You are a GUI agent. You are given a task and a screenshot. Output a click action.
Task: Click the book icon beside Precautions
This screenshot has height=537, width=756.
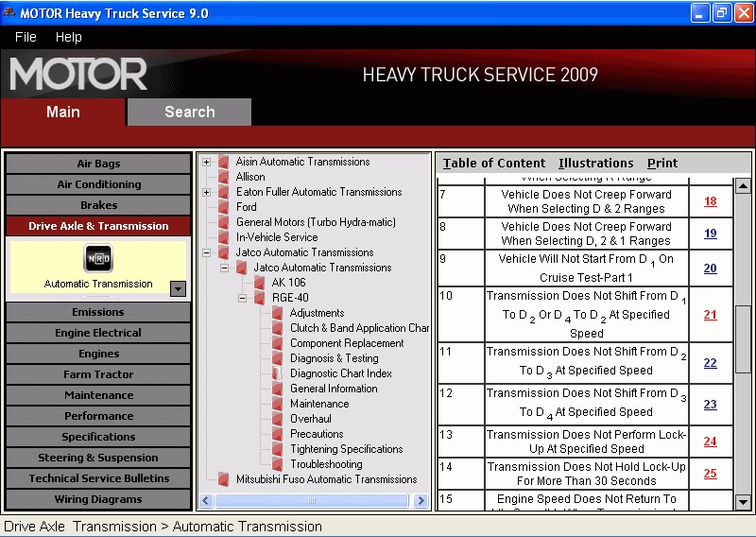pyautogui.click(x=277, y=434)
